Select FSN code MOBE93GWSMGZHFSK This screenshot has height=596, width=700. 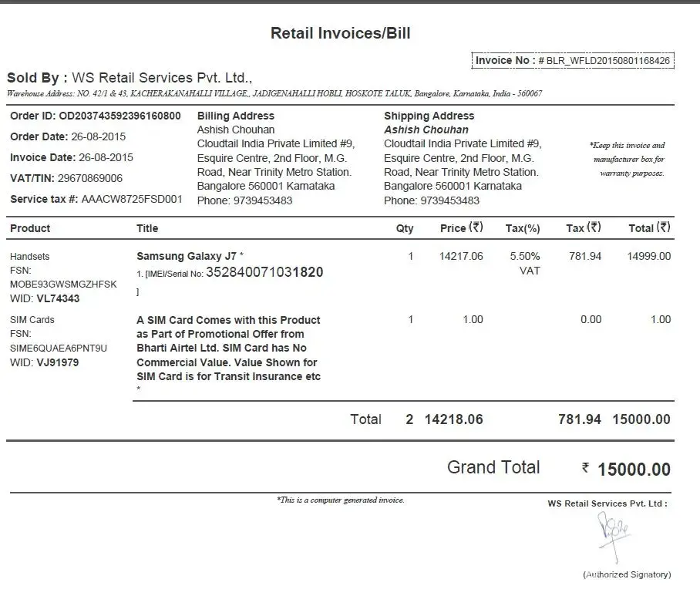[x=63, y=285]
